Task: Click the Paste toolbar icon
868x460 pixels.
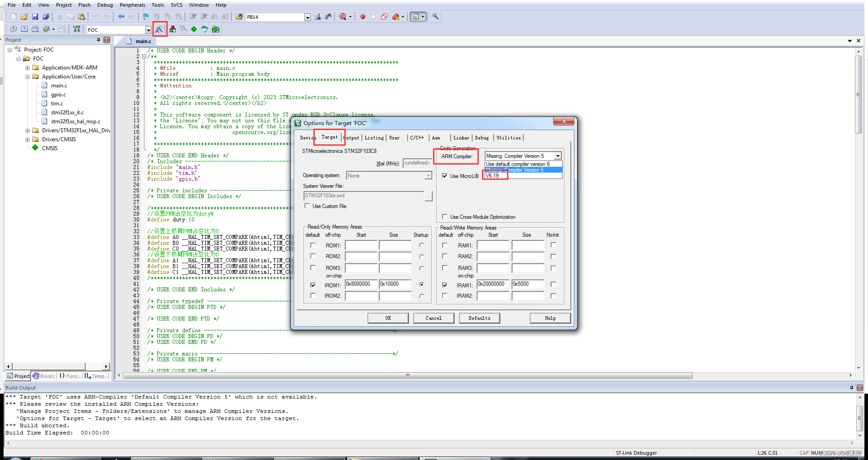Action: coord(82,17)
